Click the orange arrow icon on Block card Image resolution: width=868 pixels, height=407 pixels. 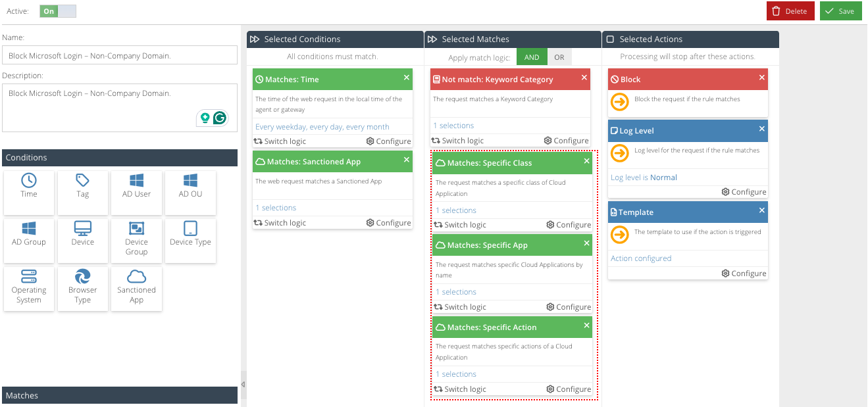click(x=620, y=102)
